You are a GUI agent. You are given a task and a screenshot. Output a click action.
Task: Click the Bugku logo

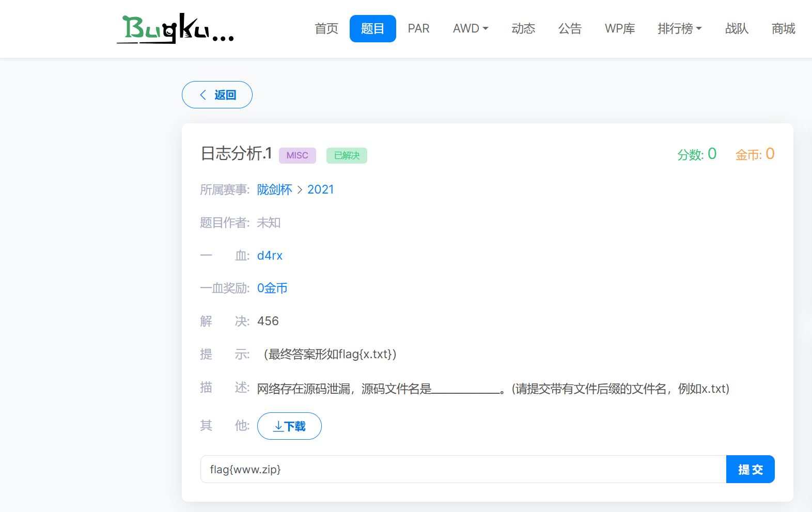click(176, 29)
